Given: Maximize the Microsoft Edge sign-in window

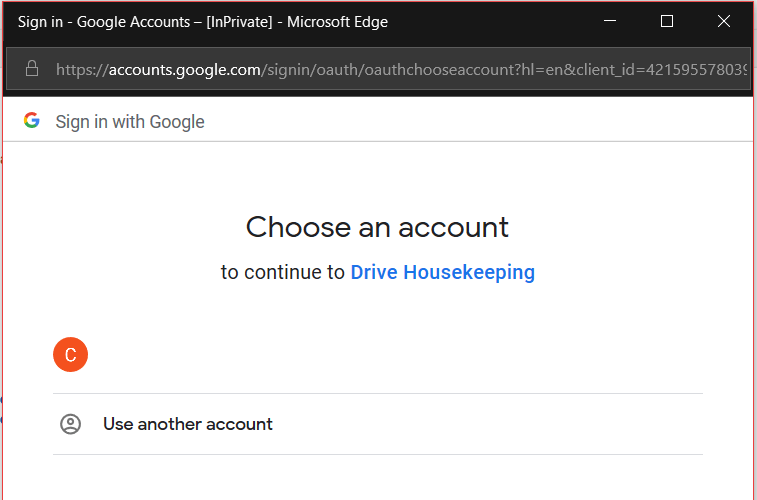Looking at the screenshot, I should pos(667,21).
